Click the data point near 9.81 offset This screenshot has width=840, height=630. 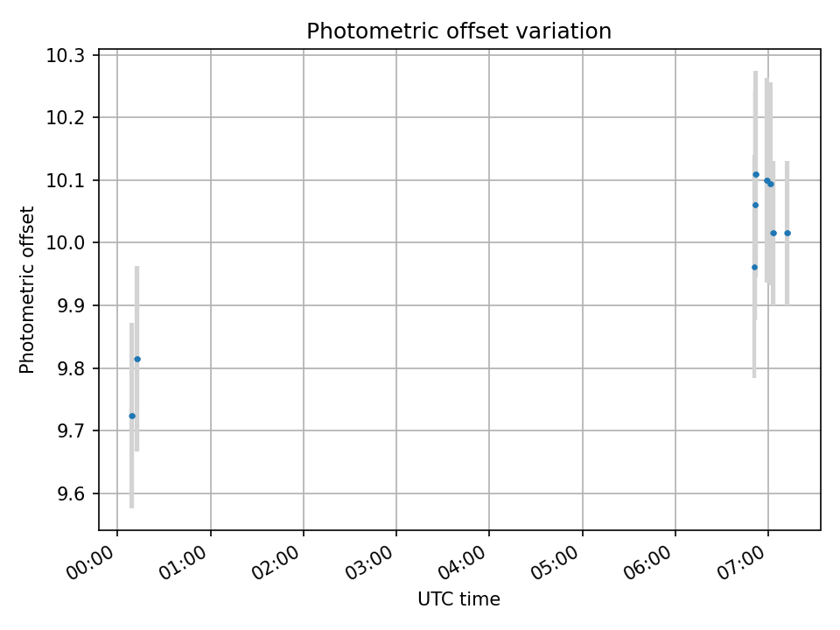coord(137,359)
